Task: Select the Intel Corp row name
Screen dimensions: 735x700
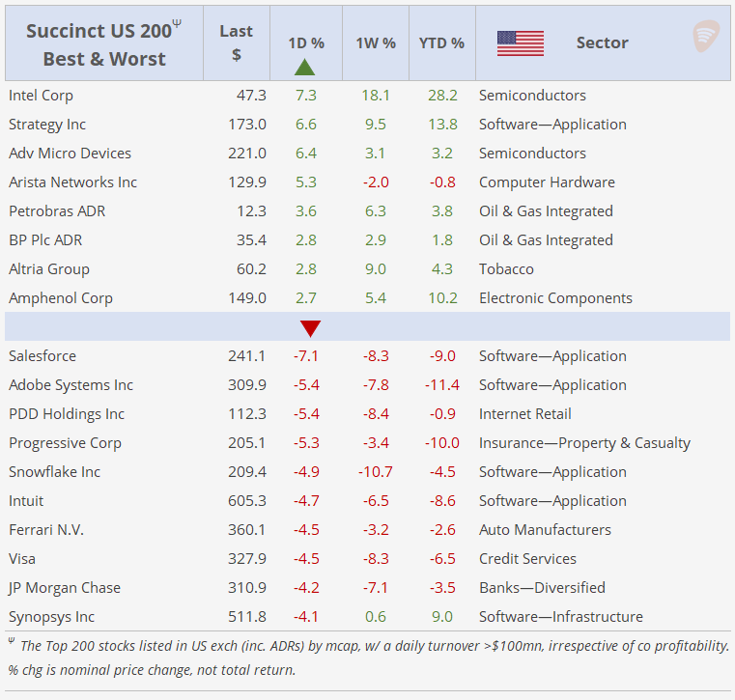Action: click(41, 96)
